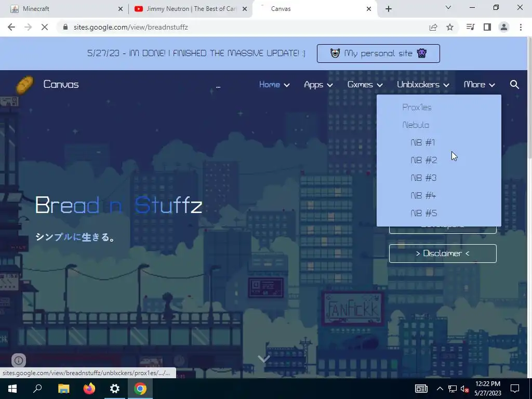This screenshot has height=399, width=532.
Task: Click the Bread n Stuffz heading
Action: coord(119,205)
